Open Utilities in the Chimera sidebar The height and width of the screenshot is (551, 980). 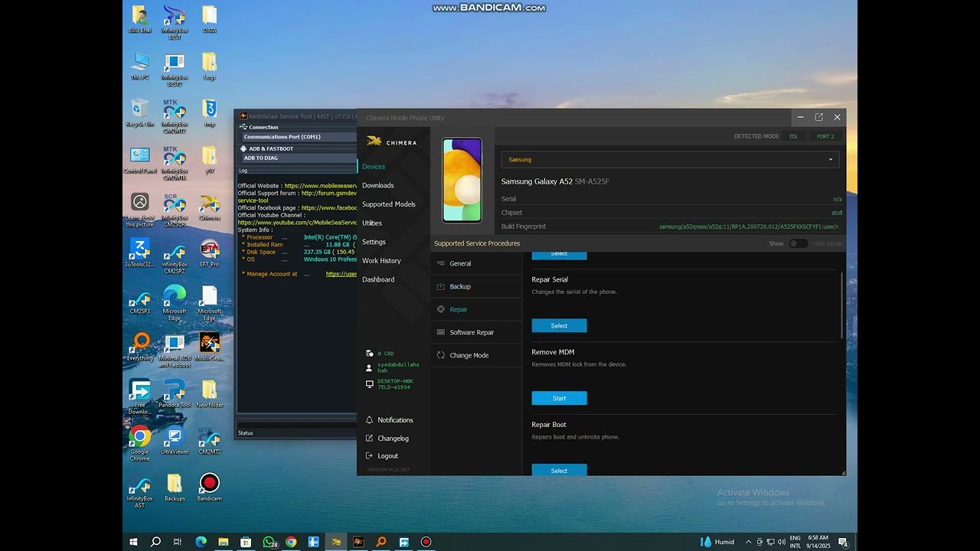(372, 223)
